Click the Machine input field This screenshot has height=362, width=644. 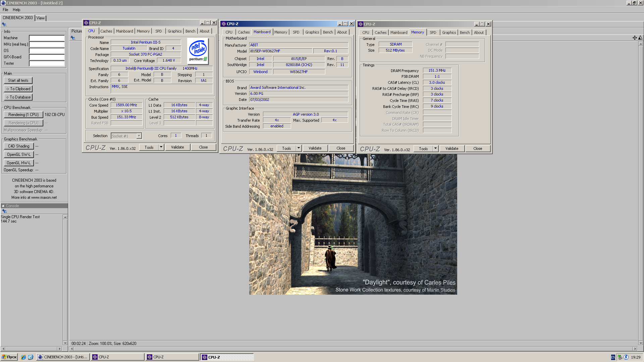click(47, 38)
